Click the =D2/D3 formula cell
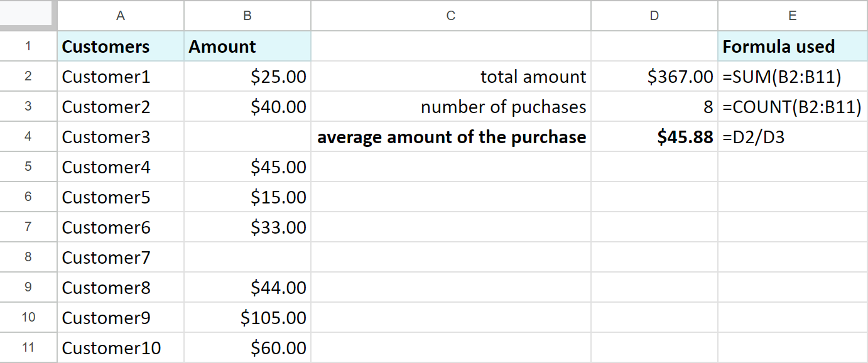 [793, 137]
